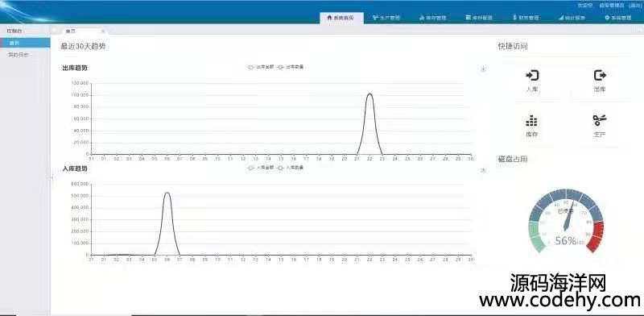This screenshot has width=644, height=316.
Task: Go to the 系统首页 home tab
Action: 341,18
